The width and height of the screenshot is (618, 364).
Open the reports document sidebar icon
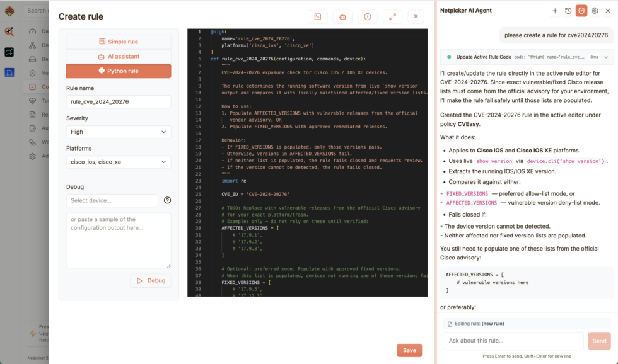click(33, 115)
